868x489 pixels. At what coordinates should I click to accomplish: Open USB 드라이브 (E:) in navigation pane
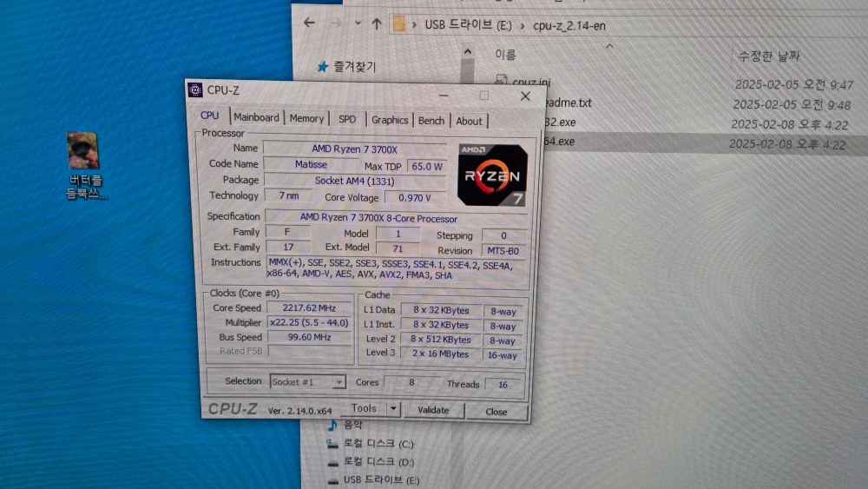[381, 480]
